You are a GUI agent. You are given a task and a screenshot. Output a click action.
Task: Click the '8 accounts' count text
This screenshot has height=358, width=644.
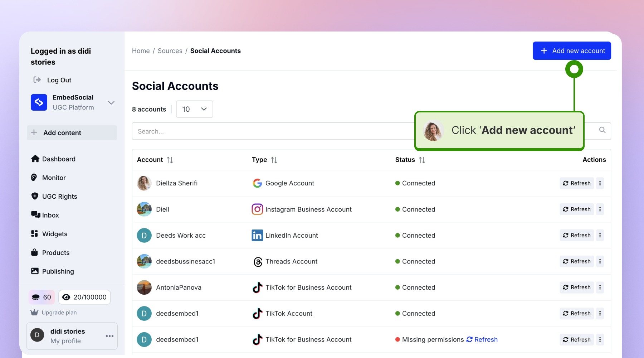point(149,109)
